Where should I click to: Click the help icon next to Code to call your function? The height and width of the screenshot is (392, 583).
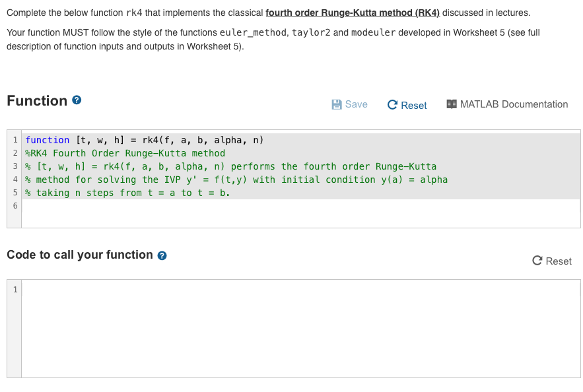[x=162, y=255]
